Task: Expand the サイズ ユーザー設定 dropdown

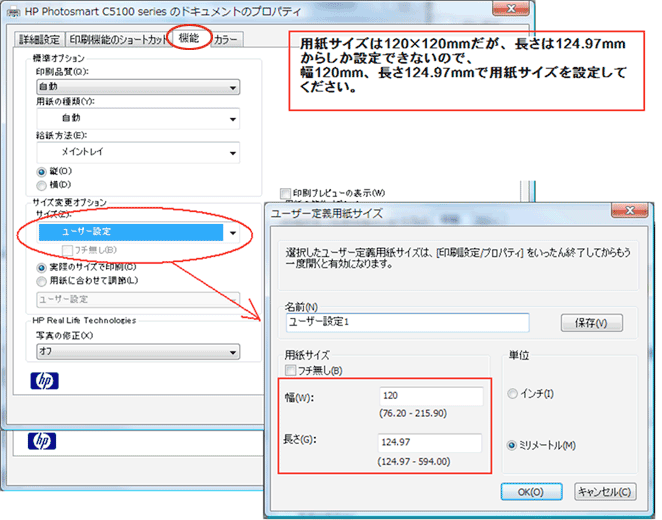Action: [x=138, y=233]
